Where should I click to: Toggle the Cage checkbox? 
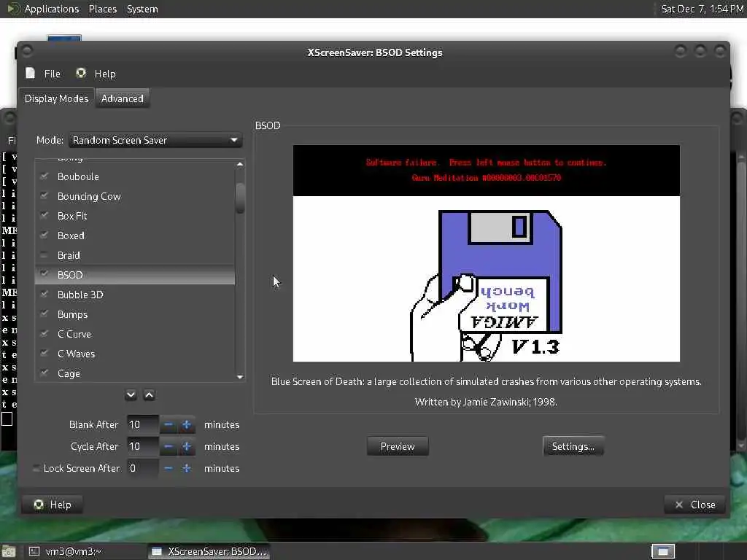[44, 373]
